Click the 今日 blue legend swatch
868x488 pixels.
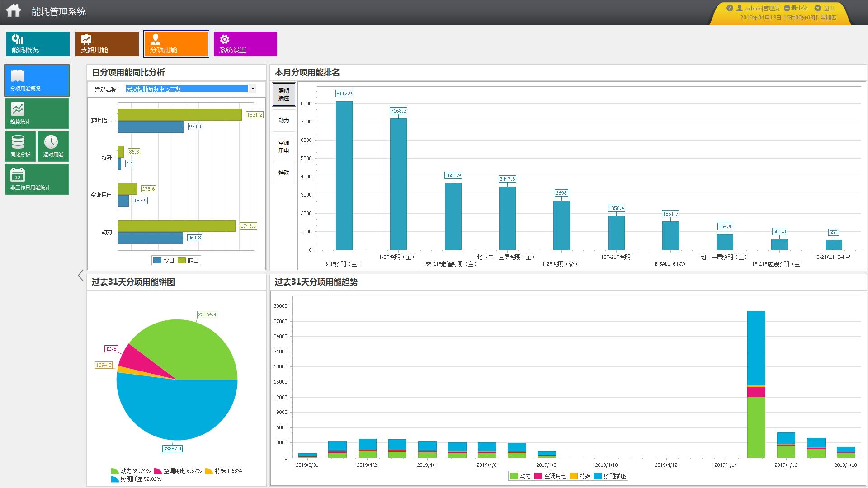coord(157,260)
